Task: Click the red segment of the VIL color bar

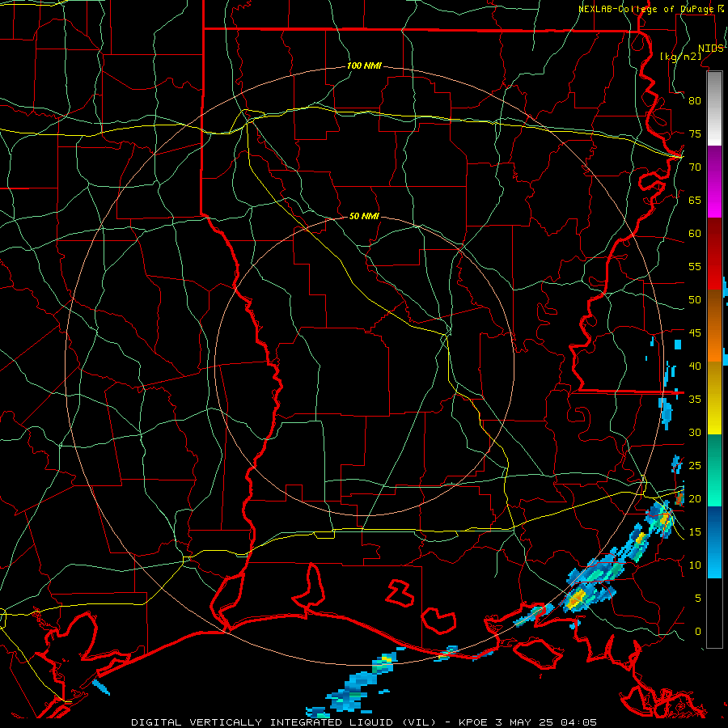Action: click(x=714, y=254)
